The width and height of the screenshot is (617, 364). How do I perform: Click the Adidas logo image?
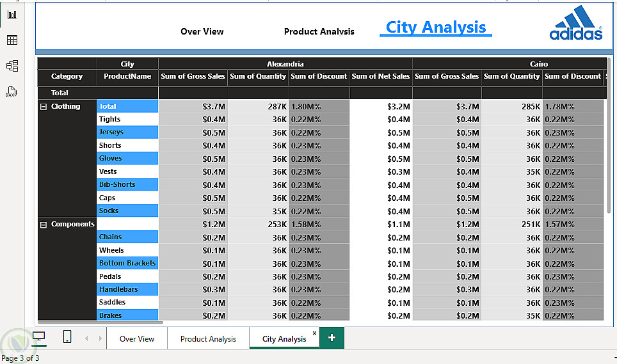point(576,24)
